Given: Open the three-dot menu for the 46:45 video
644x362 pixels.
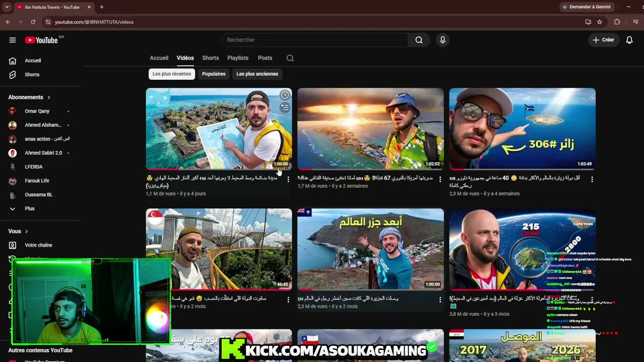Looking at the screenshot, I should (288, 300).
